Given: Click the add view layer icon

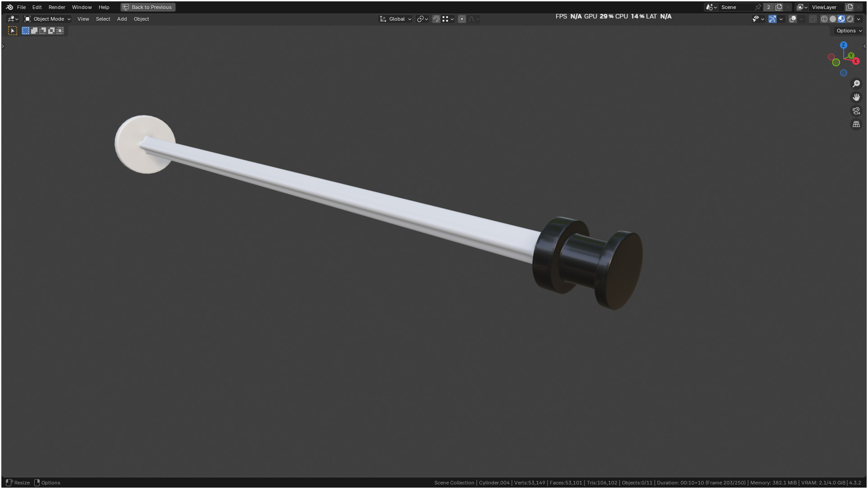Looking at the screenshot, I should pyautogui.click(x=850, y=7).
